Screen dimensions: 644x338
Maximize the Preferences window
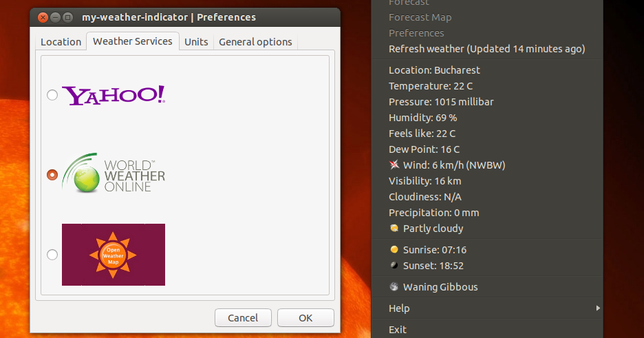point(68,17)
